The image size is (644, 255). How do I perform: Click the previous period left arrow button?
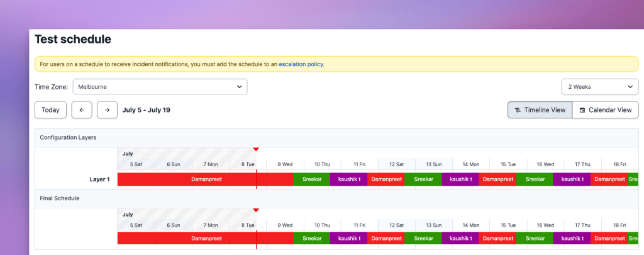point(82,110)
